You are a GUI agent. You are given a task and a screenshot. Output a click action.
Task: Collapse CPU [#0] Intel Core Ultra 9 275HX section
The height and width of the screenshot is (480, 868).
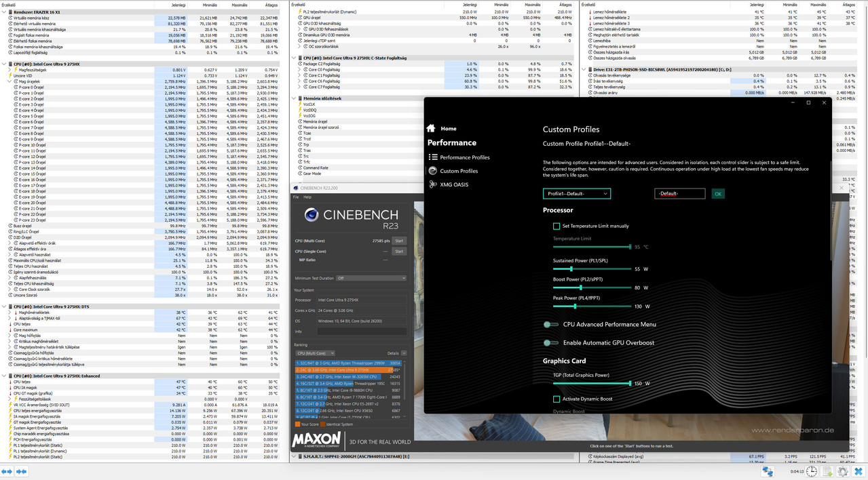click(x=3, y=64)
